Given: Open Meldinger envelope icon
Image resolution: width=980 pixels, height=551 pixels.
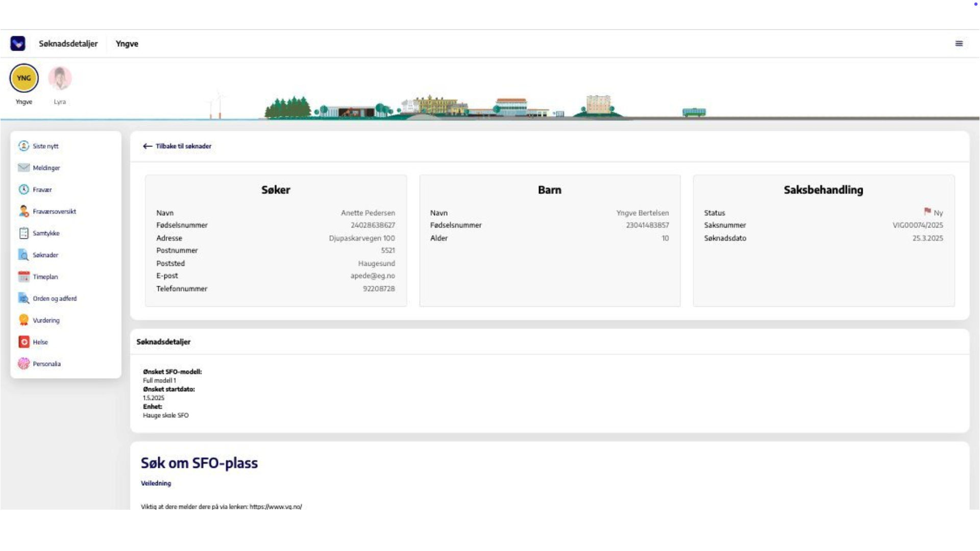Looking at the screenshot, I should (23, 168).
